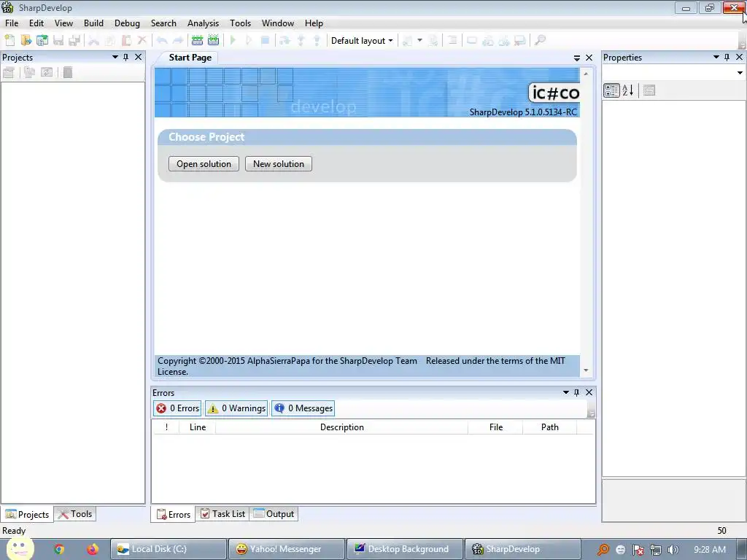Viewport: 747px width, 560px height.
Task: Click the Line column header
Action: (x=197, y=427)
